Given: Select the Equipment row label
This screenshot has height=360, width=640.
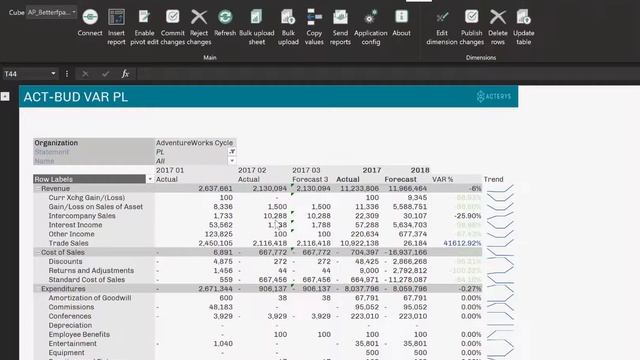Looking at the screenshot, I should coord(66,353).
